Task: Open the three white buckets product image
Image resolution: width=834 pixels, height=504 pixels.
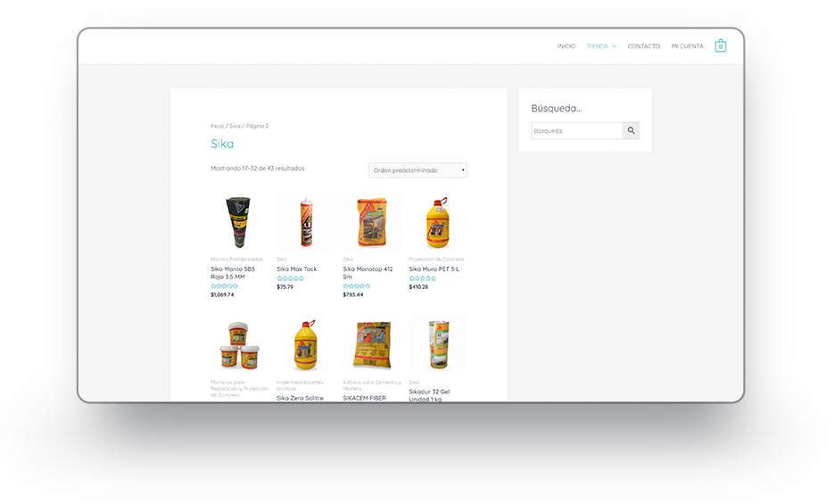Action: click(x=239, y=345)
